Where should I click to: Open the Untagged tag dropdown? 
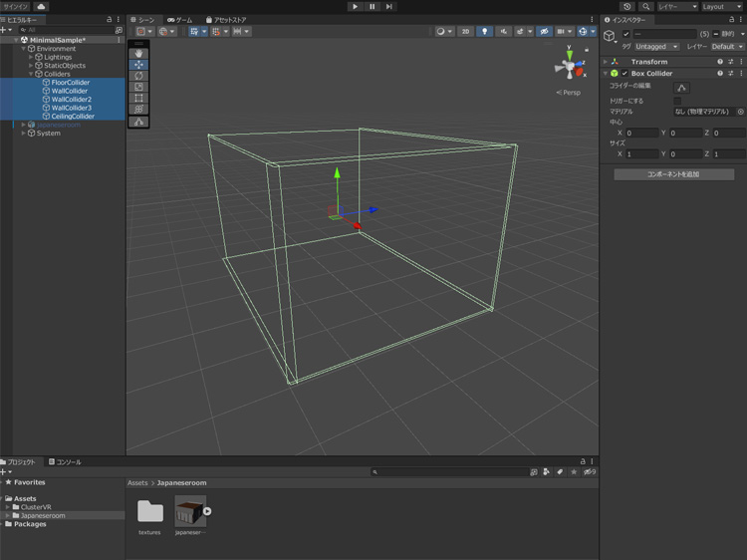[x=656, y=46]
